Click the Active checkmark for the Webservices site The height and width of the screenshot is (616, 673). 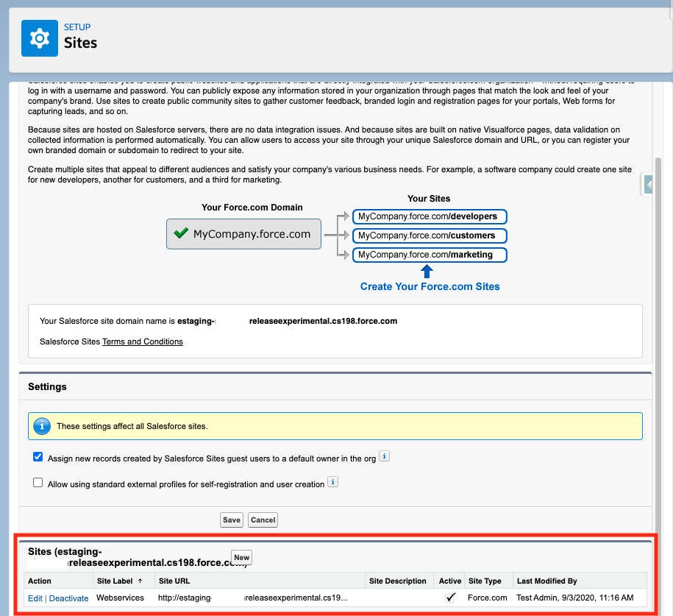coord(452,598)
